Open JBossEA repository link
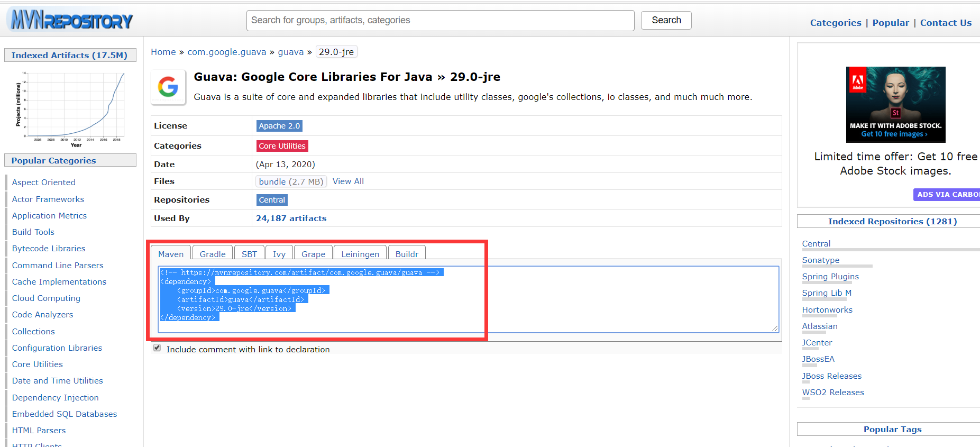 point(818,359)
